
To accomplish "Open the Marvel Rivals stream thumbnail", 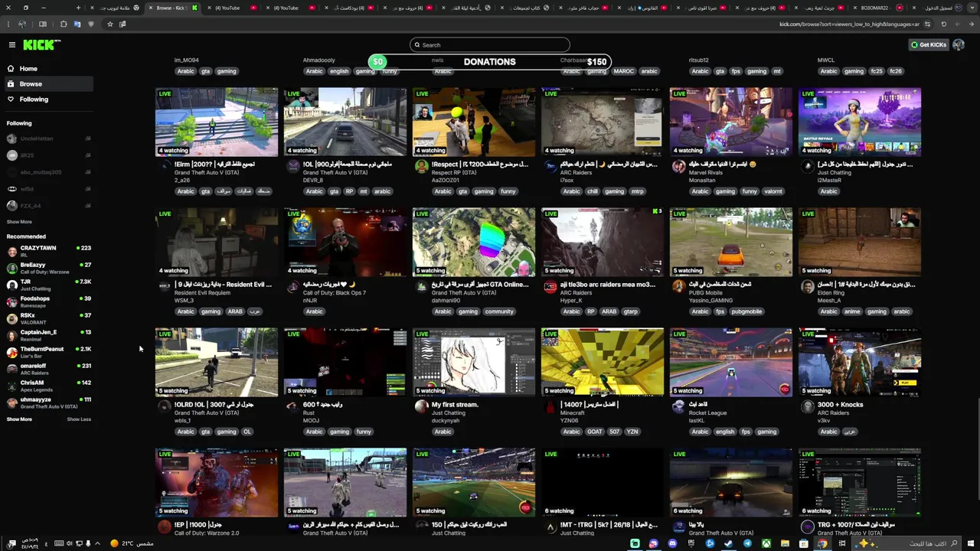I will 731,122.
